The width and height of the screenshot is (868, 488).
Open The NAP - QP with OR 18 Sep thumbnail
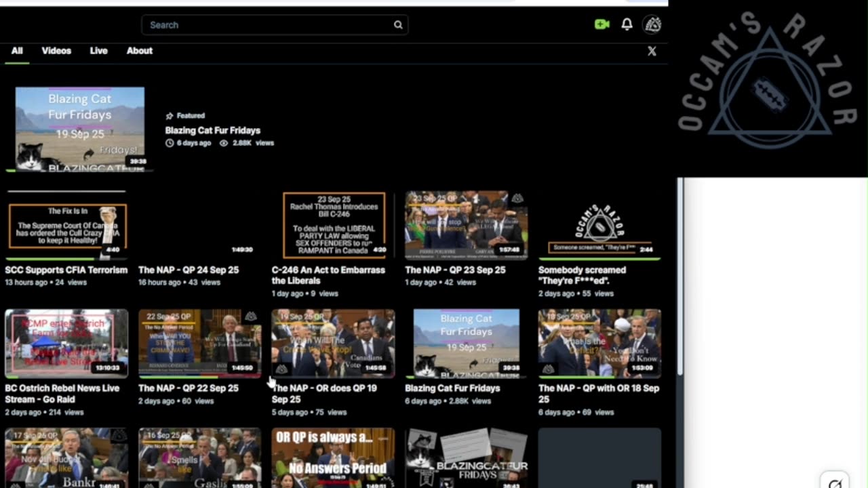coord(599,343)
